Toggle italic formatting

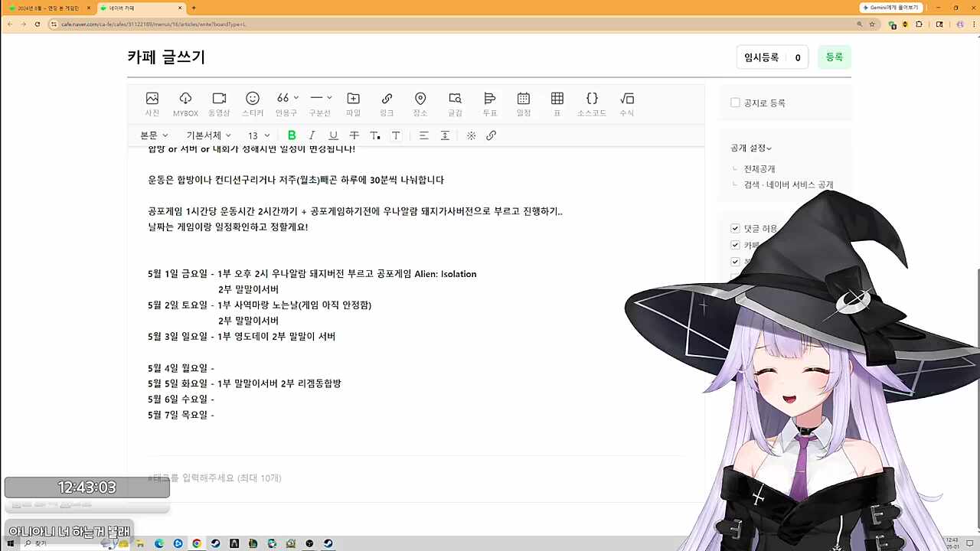click(x=312, y=135)
